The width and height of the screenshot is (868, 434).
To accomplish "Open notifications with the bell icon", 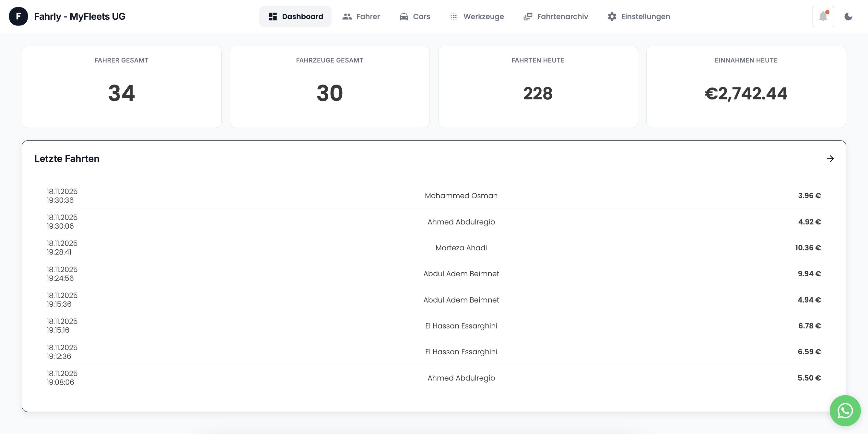I will click(x=823, y=16).
